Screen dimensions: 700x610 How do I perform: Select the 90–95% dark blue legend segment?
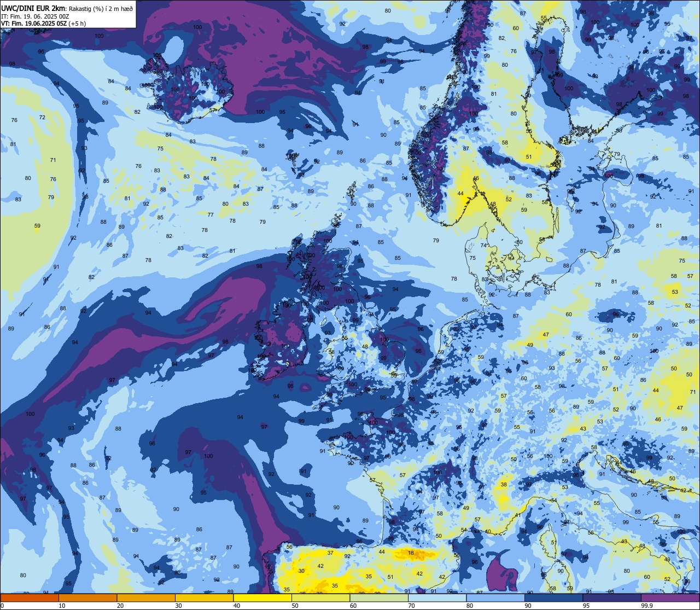[553, 598]
